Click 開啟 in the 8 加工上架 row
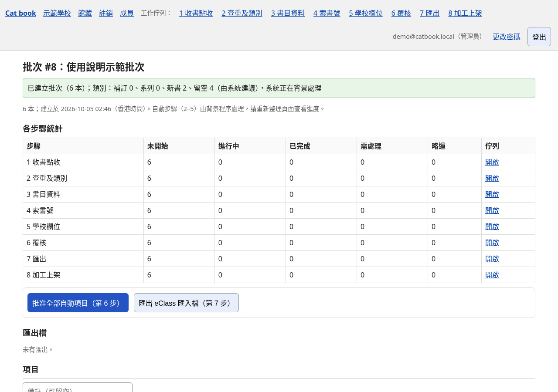 tap(492, 275)
